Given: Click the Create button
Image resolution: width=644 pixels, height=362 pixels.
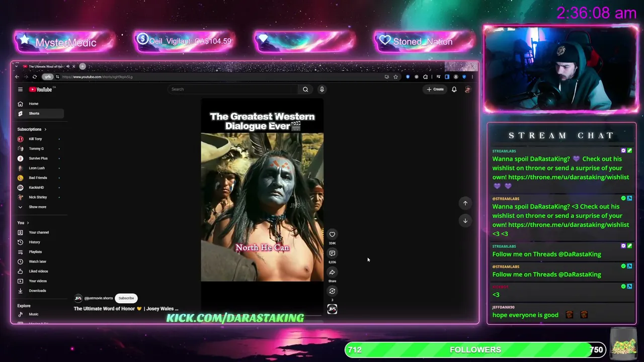Looking at the screenshot, I should pos(435,89).
